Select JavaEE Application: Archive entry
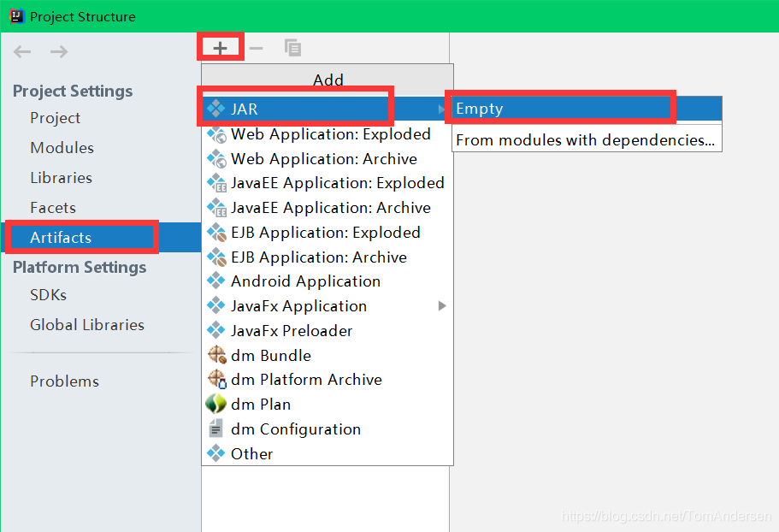 pos(328,208)
